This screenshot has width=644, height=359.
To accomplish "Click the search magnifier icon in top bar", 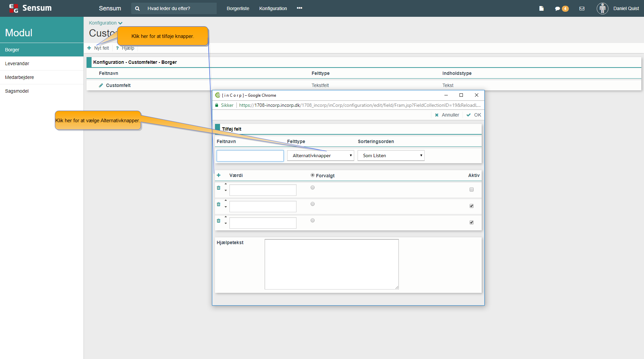I will point(137,8).
